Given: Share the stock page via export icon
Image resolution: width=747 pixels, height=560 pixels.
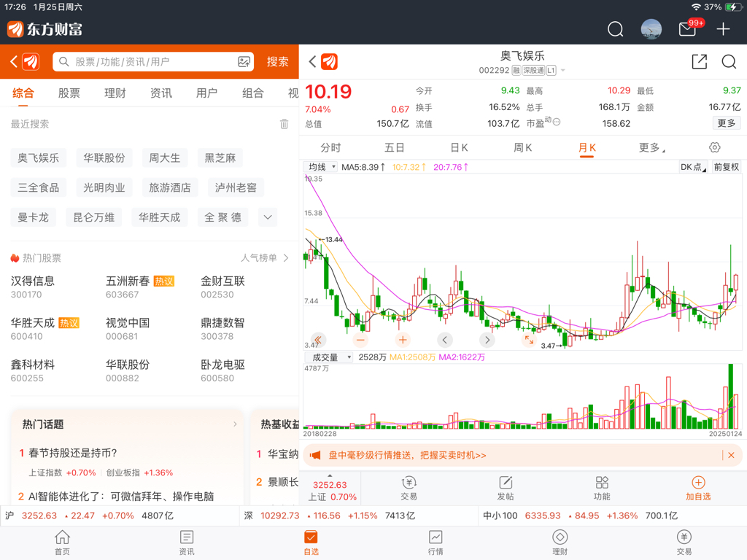Looking at the screenshot, I should (x=699, y=61).
